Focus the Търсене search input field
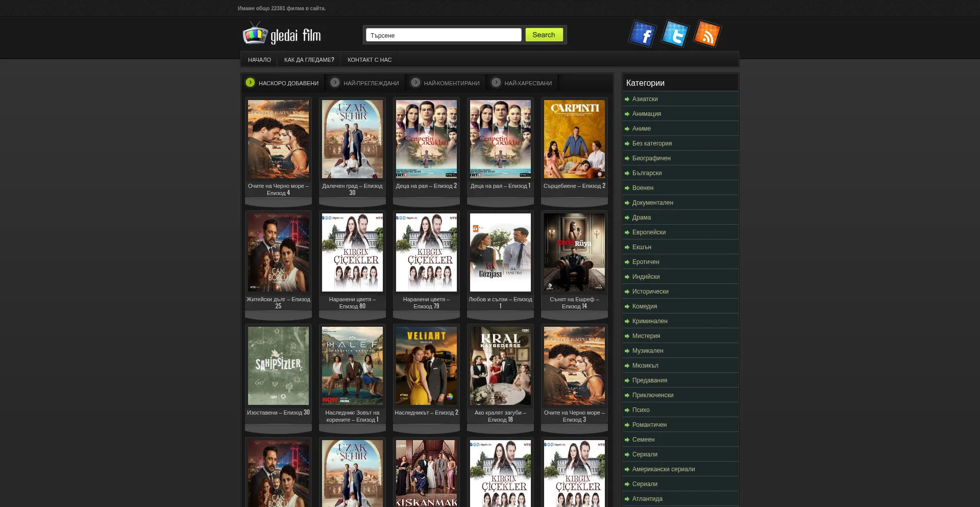980x507 pixels. [444, 35]
